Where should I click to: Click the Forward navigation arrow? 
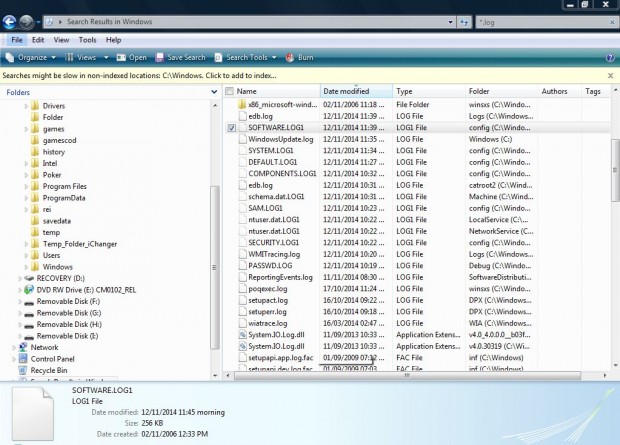pos(26,22)
